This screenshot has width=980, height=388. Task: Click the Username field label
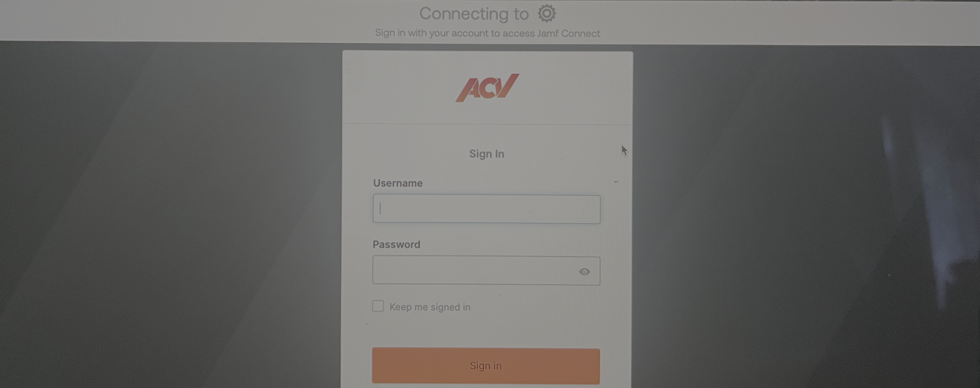[x=398, y=183]
